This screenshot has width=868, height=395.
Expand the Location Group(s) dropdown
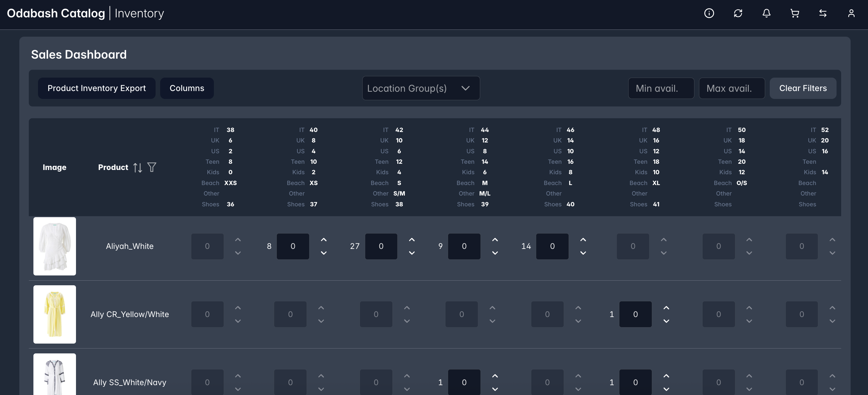pos(421,88)
